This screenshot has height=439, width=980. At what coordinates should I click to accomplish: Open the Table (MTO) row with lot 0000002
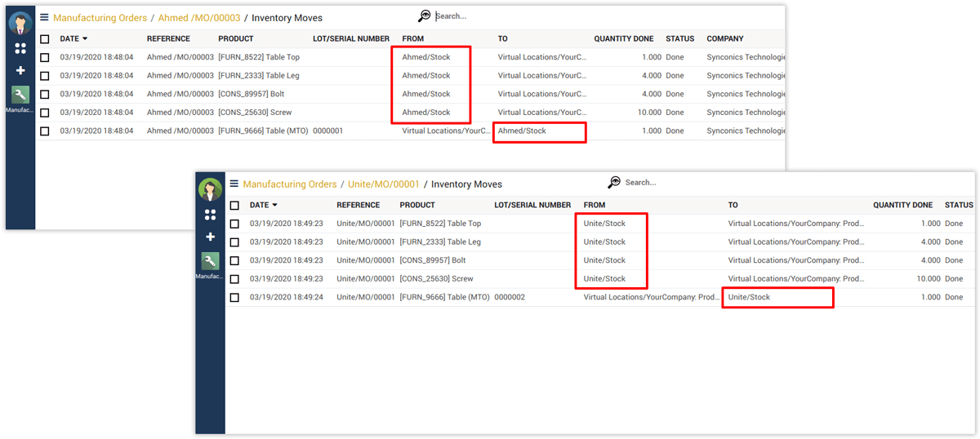(x=444, y=298)
